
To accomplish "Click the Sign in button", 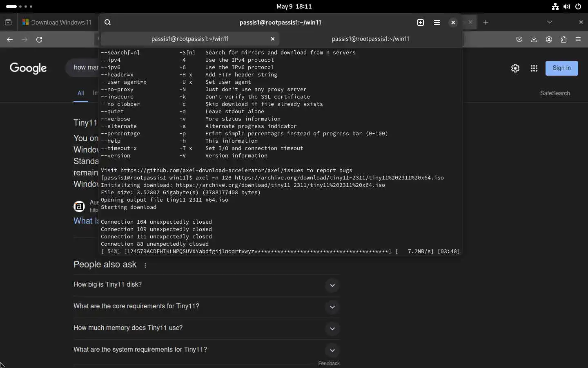I will coord(562,68).
